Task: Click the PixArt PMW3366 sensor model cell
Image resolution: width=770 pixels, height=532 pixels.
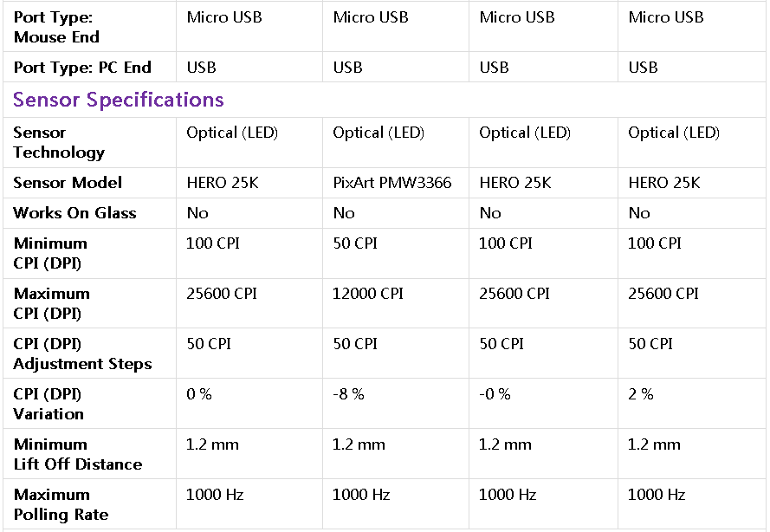Action: click(391, 183)
